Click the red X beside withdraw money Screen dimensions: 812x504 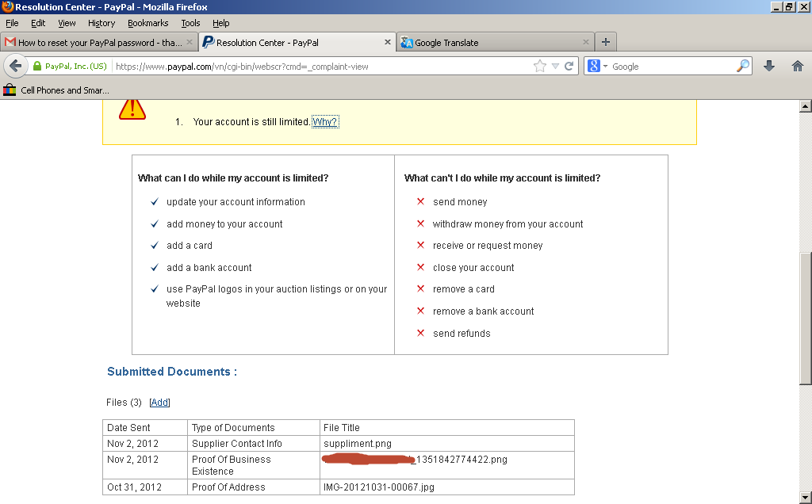click(x=420, y=223)
